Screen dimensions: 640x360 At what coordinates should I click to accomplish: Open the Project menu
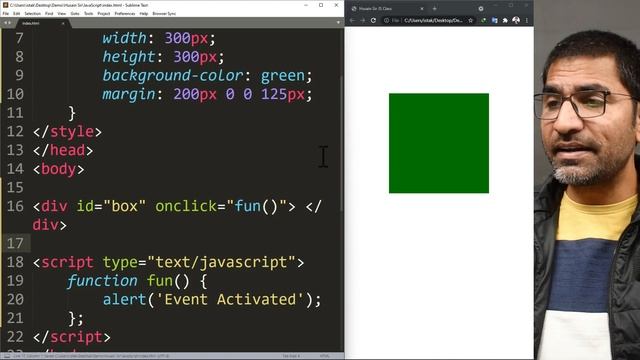pos(104,13)
